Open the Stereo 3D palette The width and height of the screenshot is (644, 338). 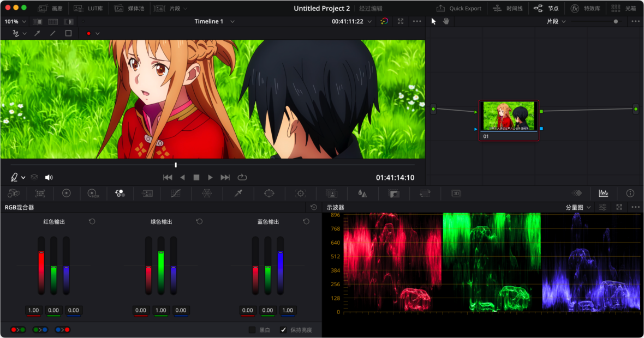456,194
